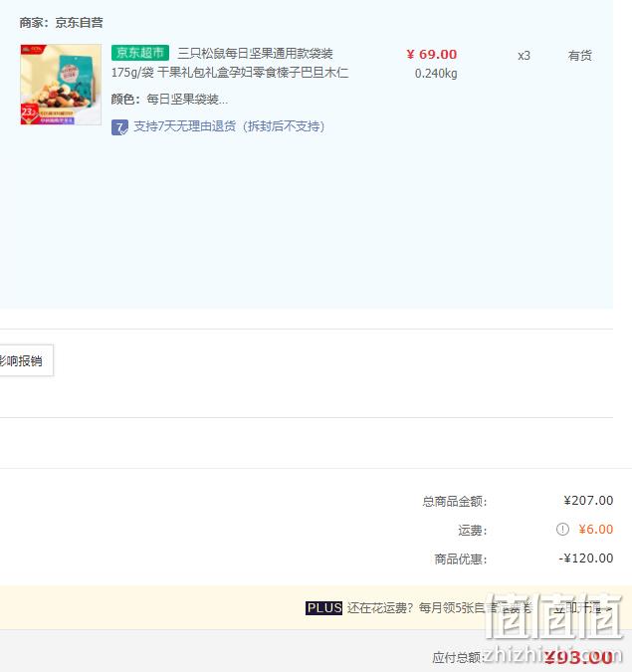Click the ¥207.00 total goods amount
The width and height of the screenshot is (632, 672).
(x=588, y=501)
